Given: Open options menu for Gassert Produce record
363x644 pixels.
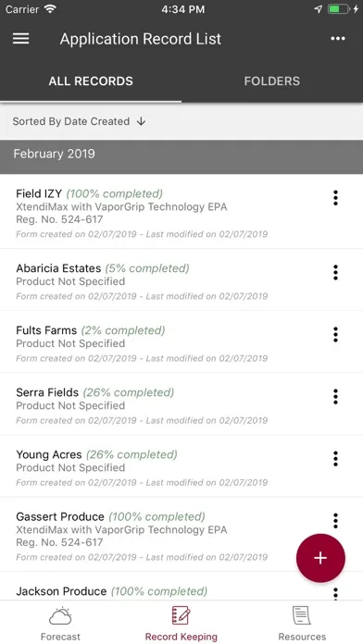Looking at the screenshot, I should [x=335, y=520].
